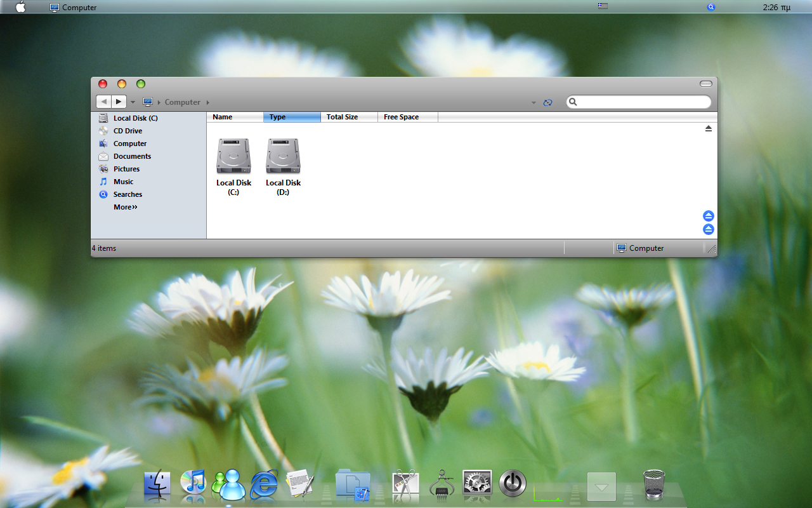Click the refresh icon beside address bar
The height and width of the screenshot is (508, 812).
coord(547,102)
